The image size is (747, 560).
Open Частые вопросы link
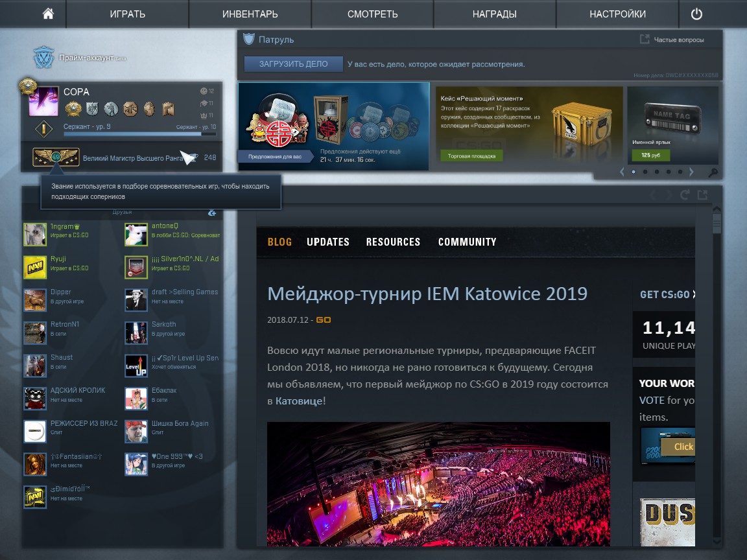[678, 40]
